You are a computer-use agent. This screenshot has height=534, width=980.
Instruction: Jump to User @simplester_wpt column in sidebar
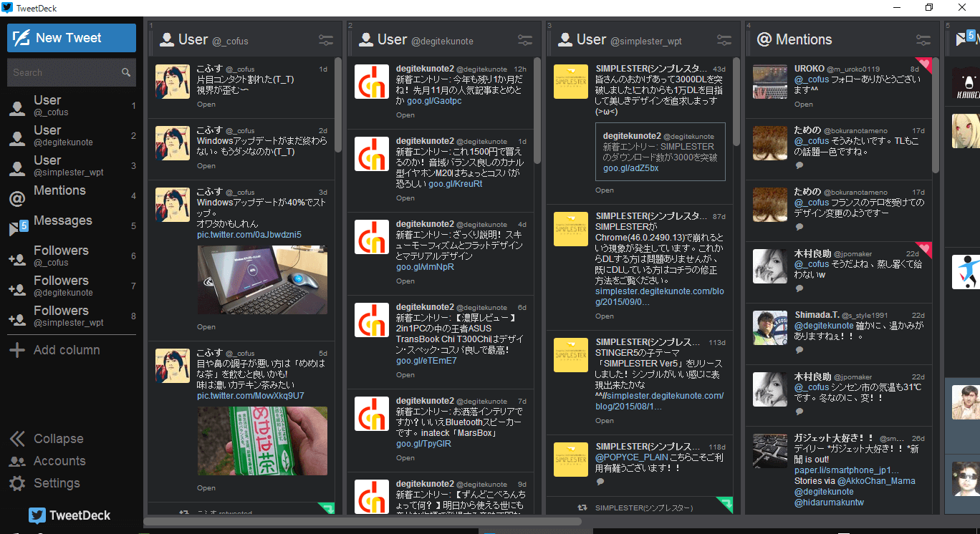[72, 165]
